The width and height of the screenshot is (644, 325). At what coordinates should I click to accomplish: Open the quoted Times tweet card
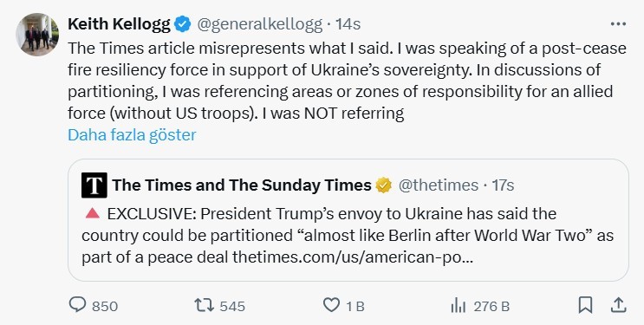[348, 220]
